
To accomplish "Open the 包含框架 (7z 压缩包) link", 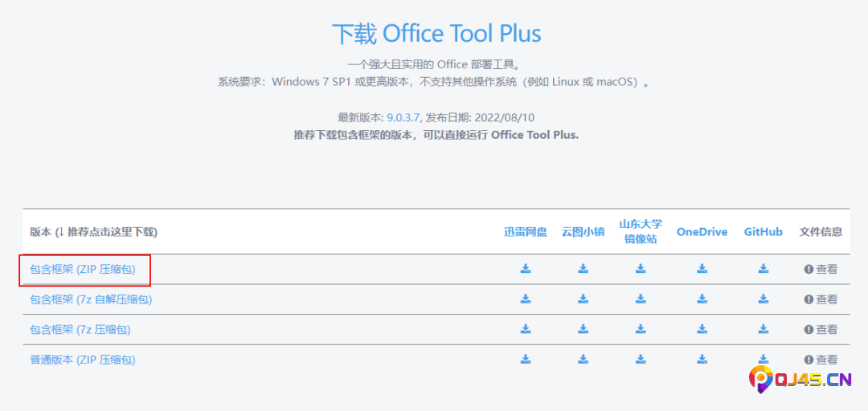I will [80, 330].
